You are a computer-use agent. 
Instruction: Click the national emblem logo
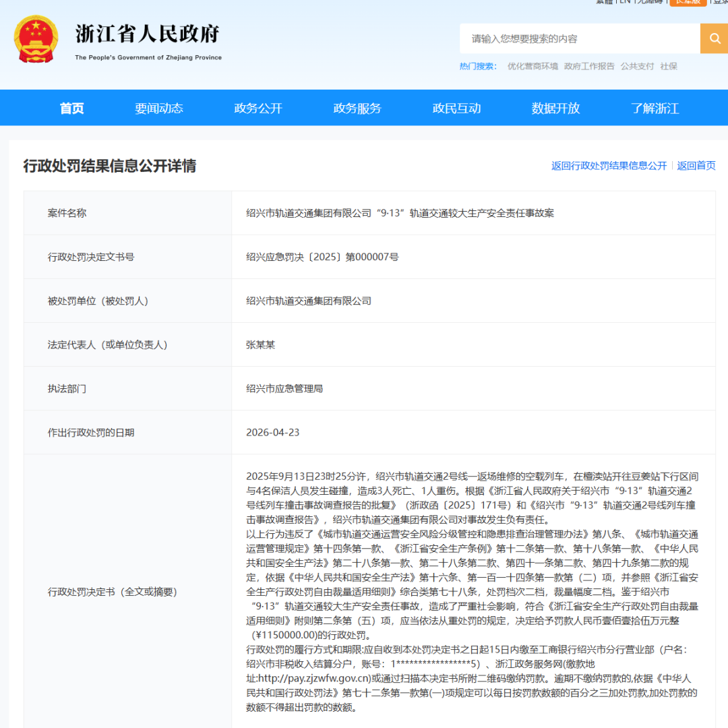click(x=36, y=39)
